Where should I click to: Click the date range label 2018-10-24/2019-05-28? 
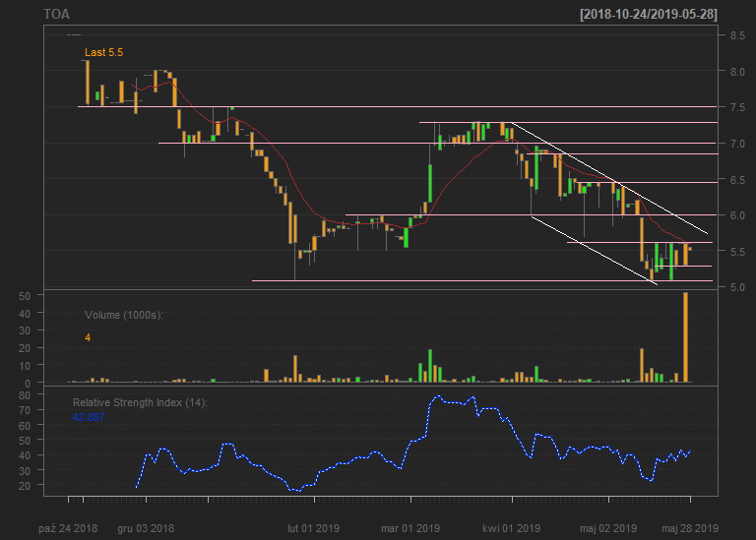click(649, 15)
